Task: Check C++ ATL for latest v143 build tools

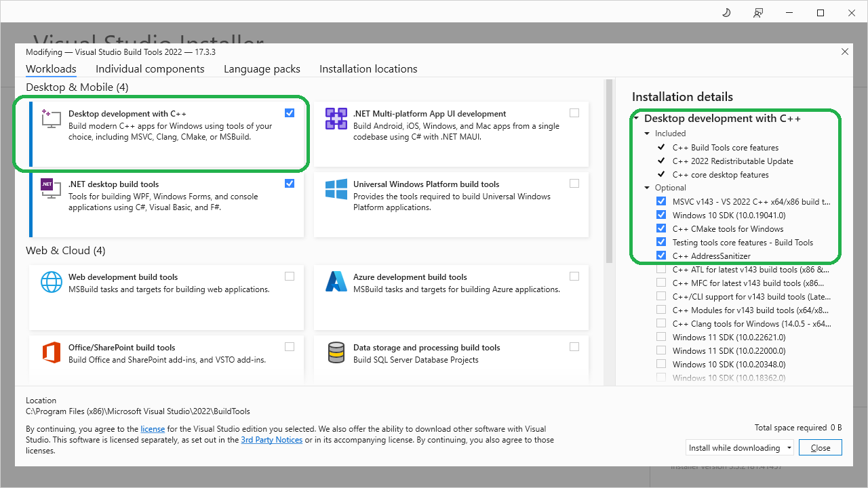Action: 661,269
